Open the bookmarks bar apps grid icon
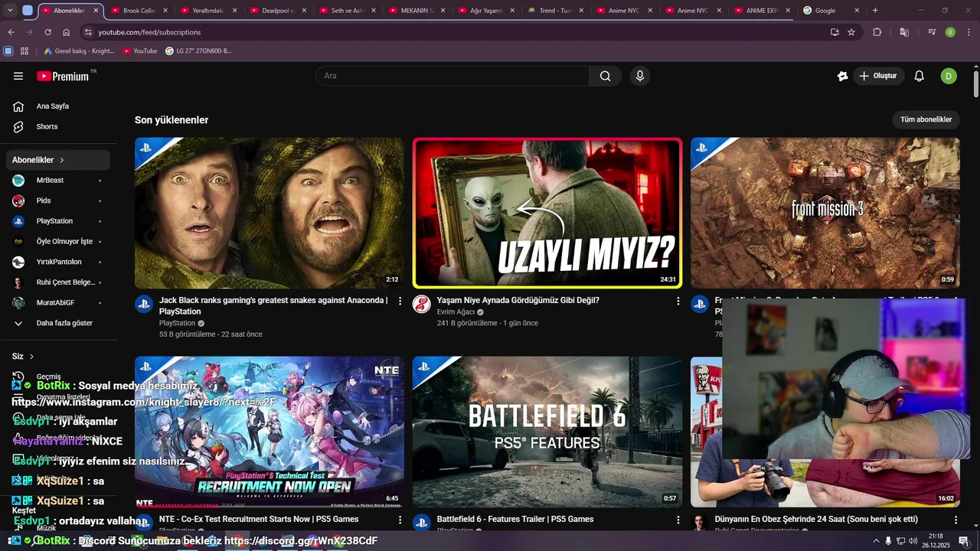This screenshot has height=551, width=980. click(24, 51)
